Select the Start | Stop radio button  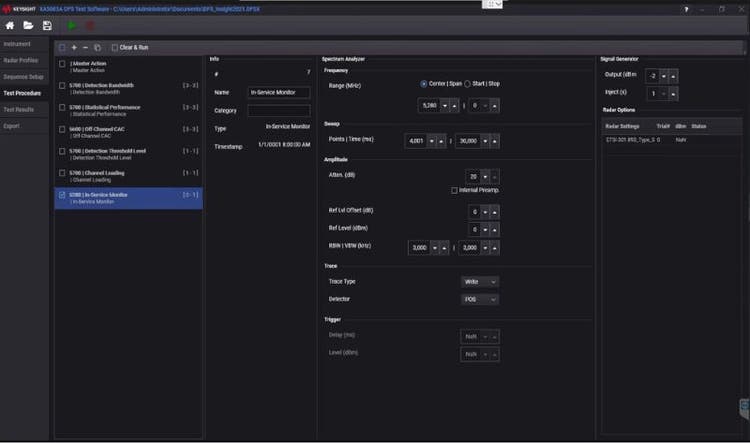click(467, 84)
